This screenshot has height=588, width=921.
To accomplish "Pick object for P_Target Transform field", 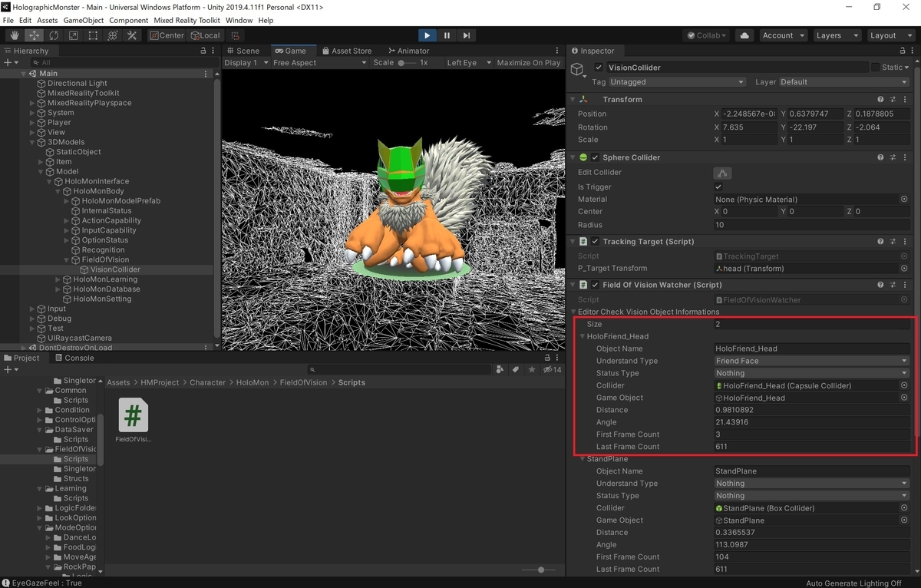I will 904,269.
